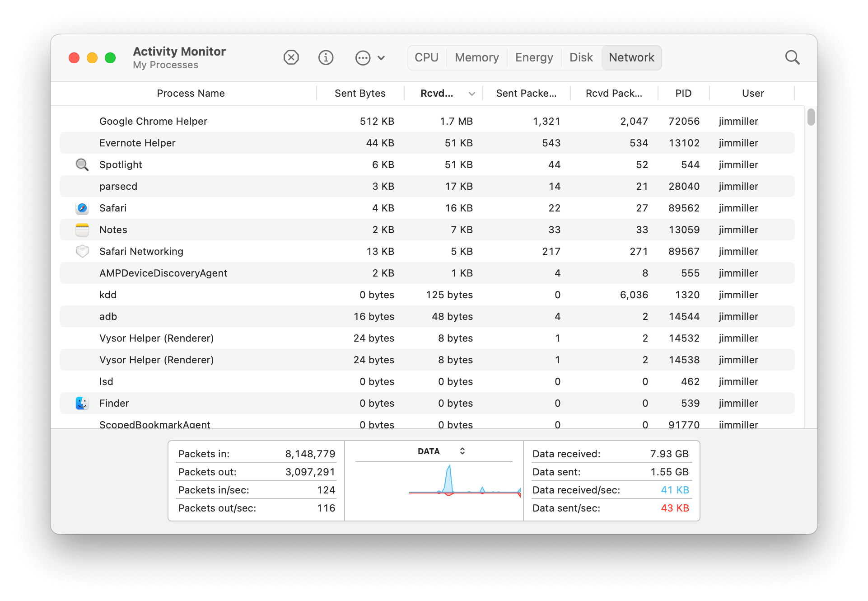Click the More options ellipsis icon
This screenshot has height=601, width=868.
pyautogui.click(x=363, y=57)
